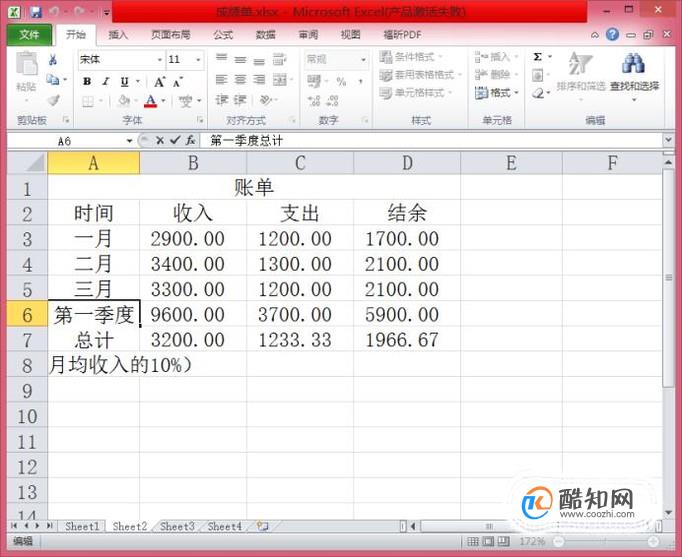This screenshot has width=682, height=557.
Task: Click Increase Decimal icon
Action: coord(314,101)
